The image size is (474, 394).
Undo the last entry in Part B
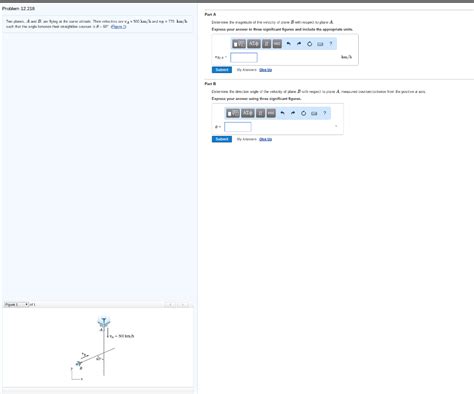283,113
